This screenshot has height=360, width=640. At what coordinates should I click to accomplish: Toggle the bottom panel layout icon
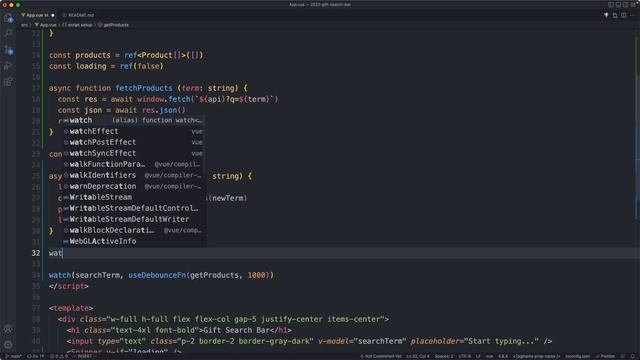[618, 4]
